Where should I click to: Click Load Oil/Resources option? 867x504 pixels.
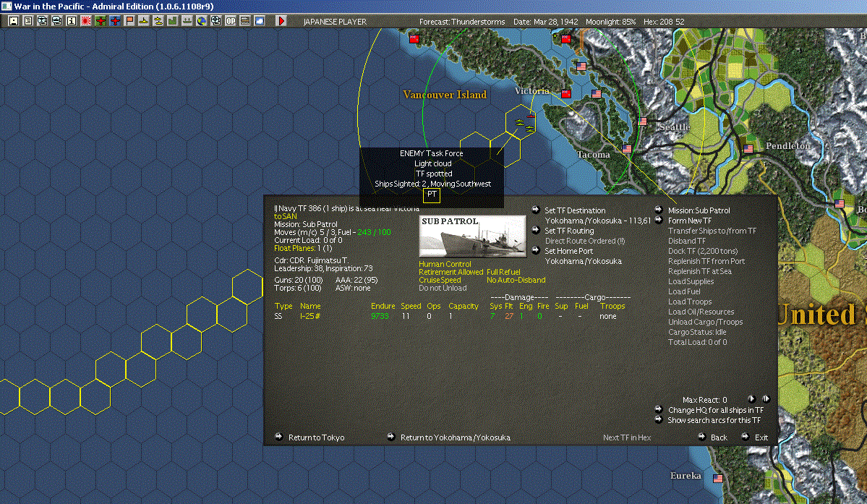(x=701, y=312)
